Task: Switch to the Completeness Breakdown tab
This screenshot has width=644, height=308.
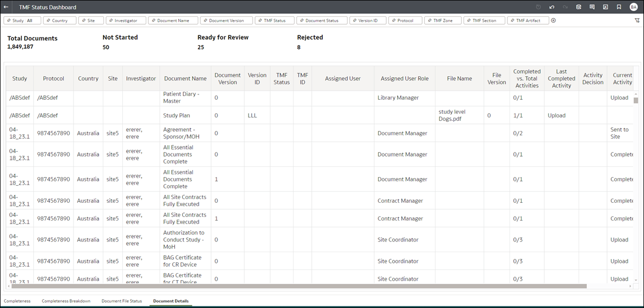Action: pyautogui.click(x=66, y=301)
